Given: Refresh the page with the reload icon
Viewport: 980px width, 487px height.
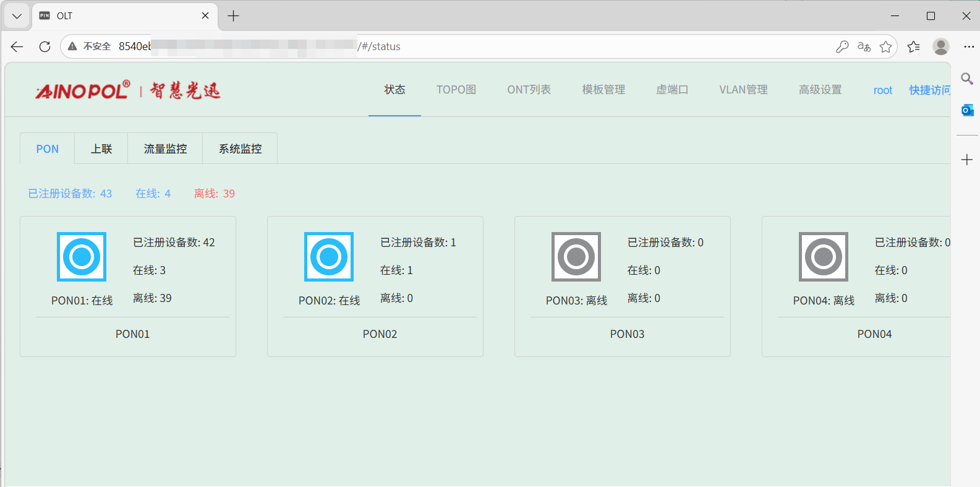Looking at the screenshot, I should pyautogui.click(x=45, y=46).
